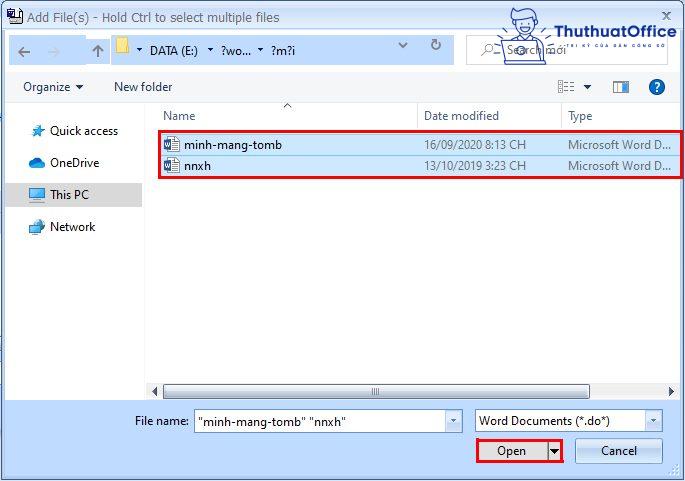
Task: Click the Cancel button
Action: click(x=619, y=451)
